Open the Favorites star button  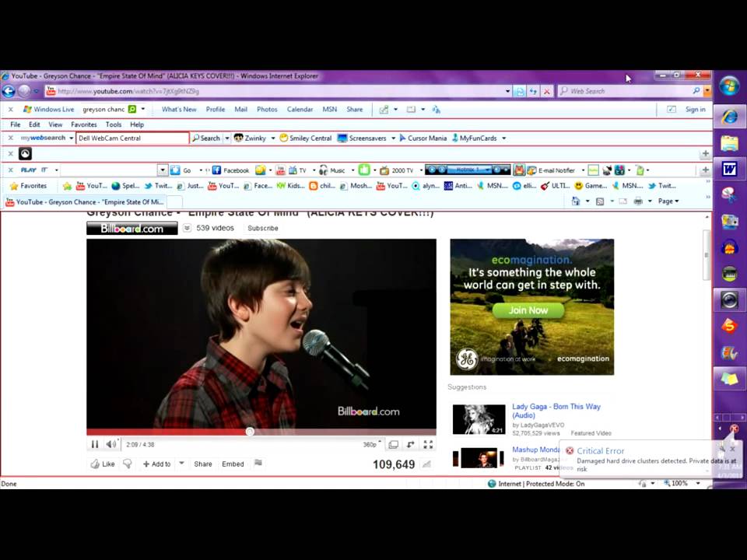pyautogui.click(x=28, y=186)
